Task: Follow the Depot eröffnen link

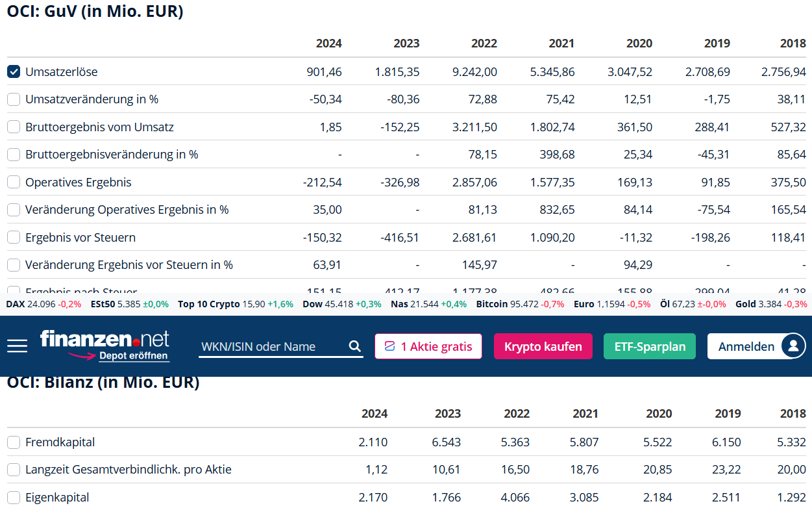Action: (x=134, y=356)
